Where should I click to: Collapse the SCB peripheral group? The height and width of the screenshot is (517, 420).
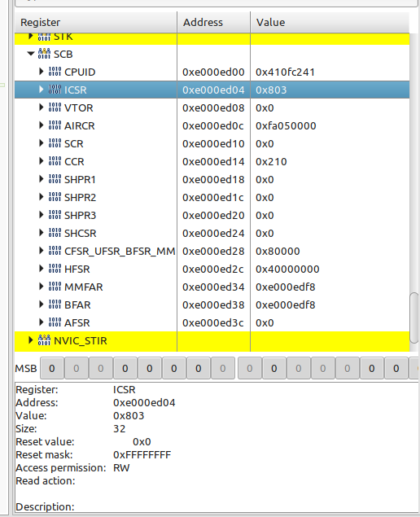[x=31, y=54]
